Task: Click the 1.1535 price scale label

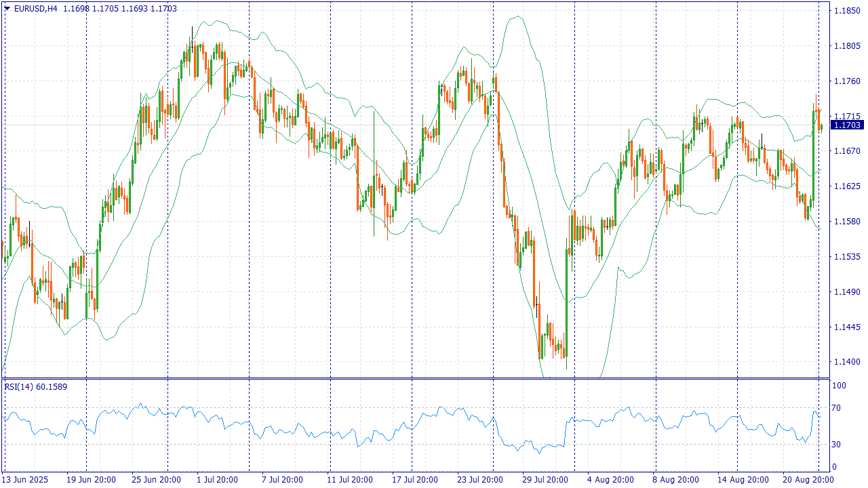Action: [847, 257]
